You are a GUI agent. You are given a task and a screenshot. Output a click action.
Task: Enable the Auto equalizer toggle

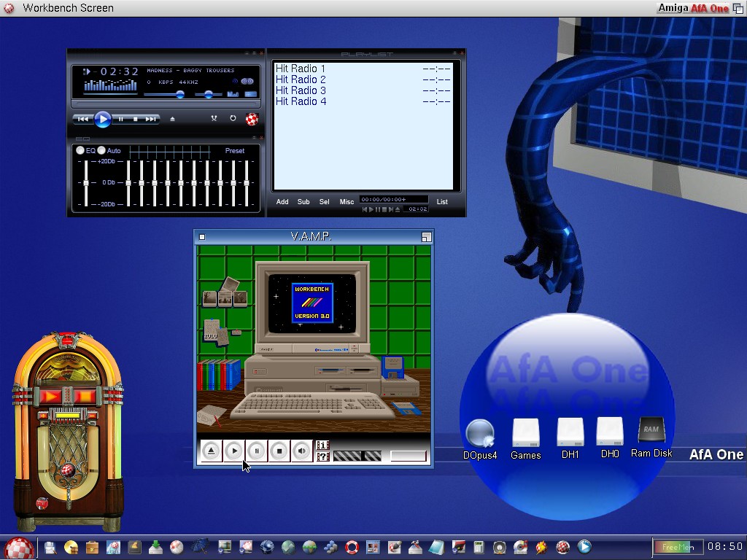tap(101, 151)
